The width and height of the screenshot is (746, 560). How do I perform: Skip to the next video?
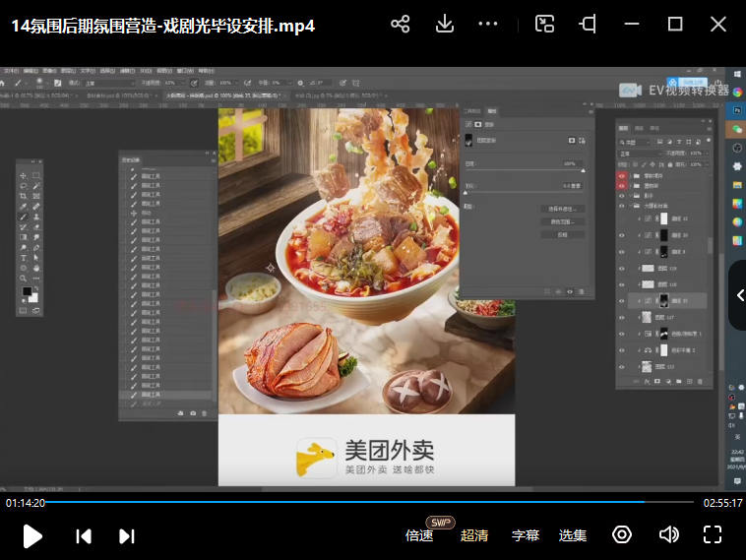pyautogui.click(x=127, y=535)
